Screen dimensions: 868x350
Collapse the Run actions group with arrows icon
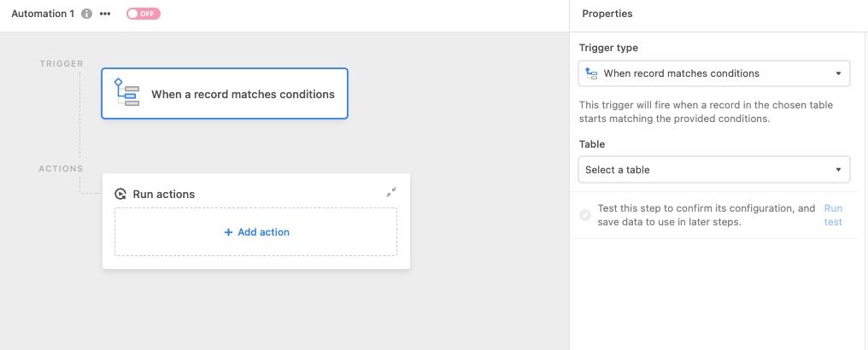coord(391,192)
